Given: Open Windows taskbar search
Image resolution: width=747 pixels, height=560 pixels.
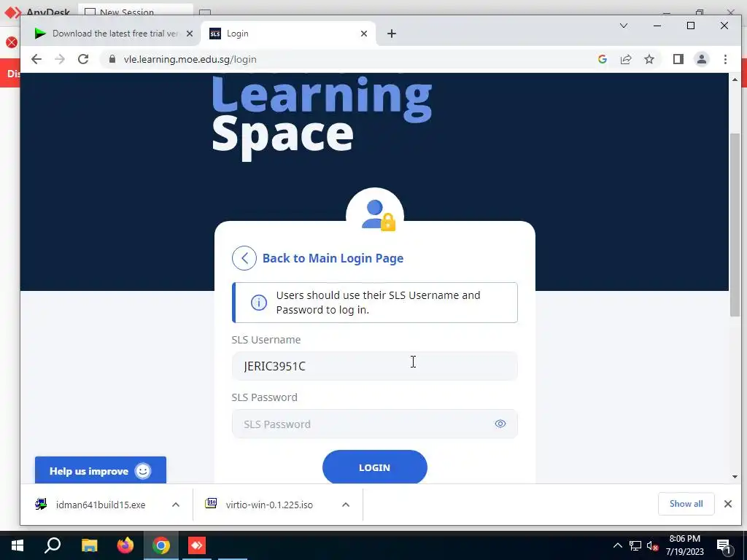Looking at the screenshot, I should (x=53, y=545).
